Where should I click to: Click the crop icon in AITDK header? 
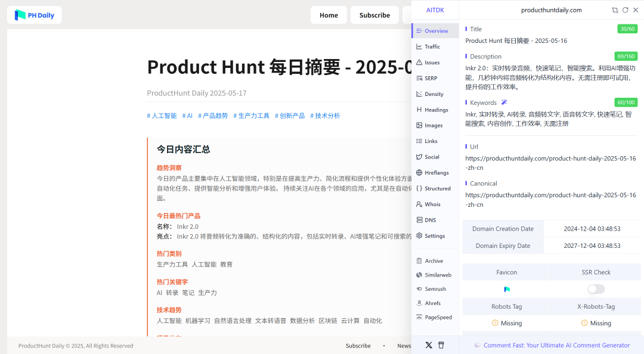[615, 10]
